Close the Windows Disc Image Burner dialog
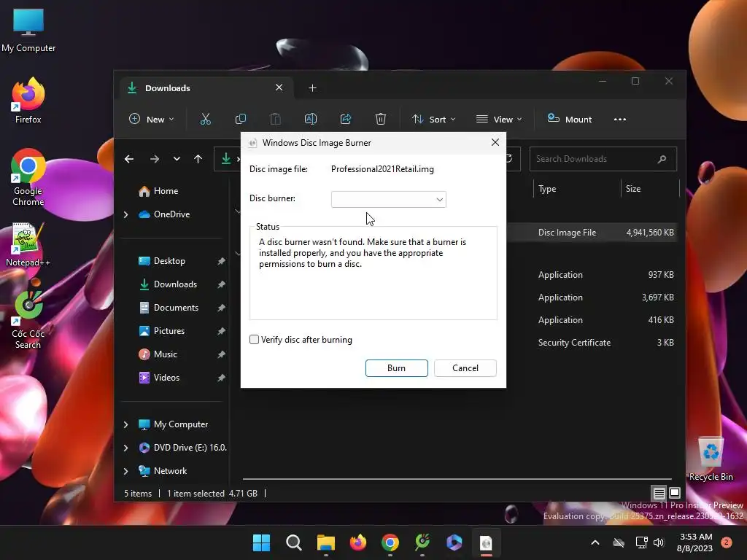The height and width of the screenshot is (560, 747). 495,142
